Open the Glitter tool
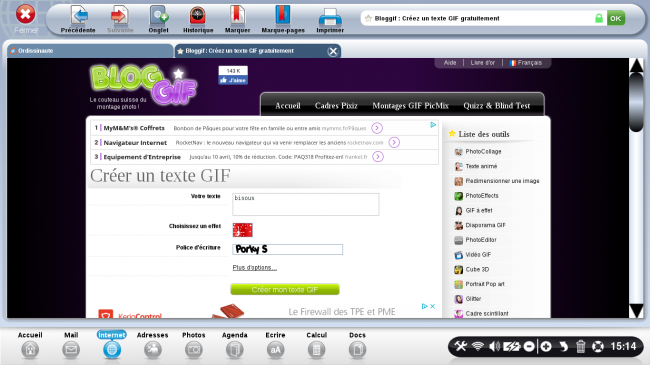 point(468,299)
